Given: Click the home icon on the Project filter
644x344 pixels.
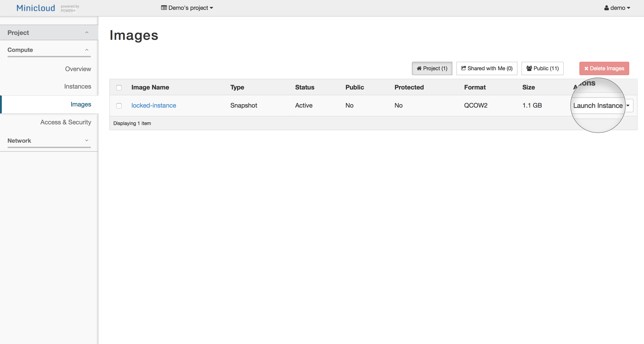Looking at the screenshot, I should click(419, 68).
